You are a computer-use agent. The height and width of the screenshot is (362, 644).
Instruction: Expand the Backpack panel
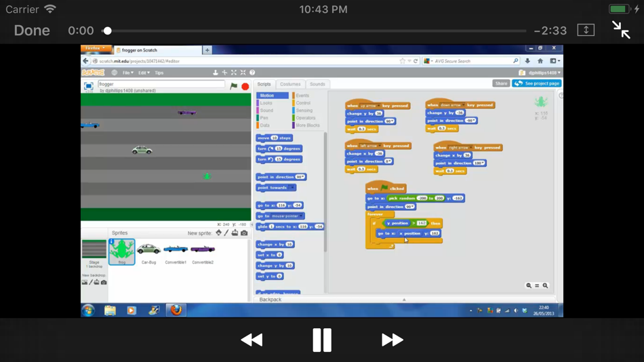point(404,300)
